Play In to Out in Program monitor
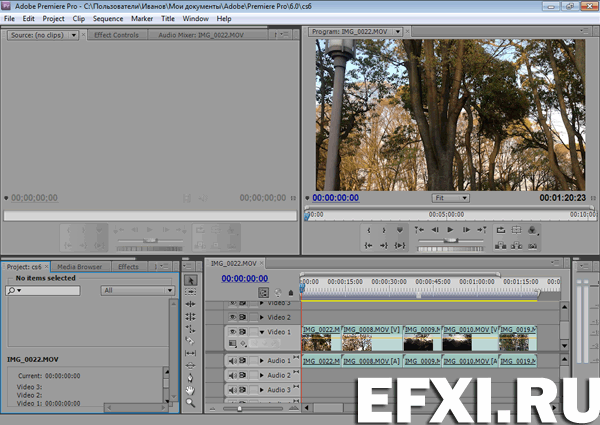 (x=400, y=246)
